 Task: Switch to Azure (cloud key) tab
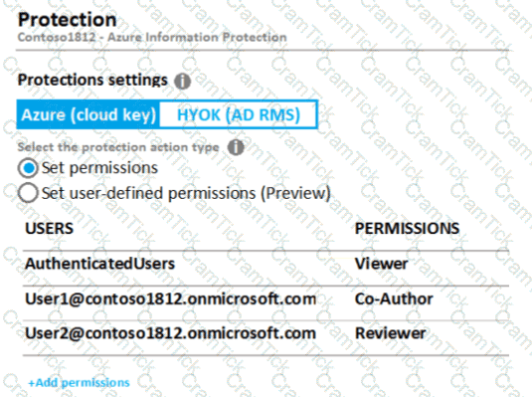(89, 114)
